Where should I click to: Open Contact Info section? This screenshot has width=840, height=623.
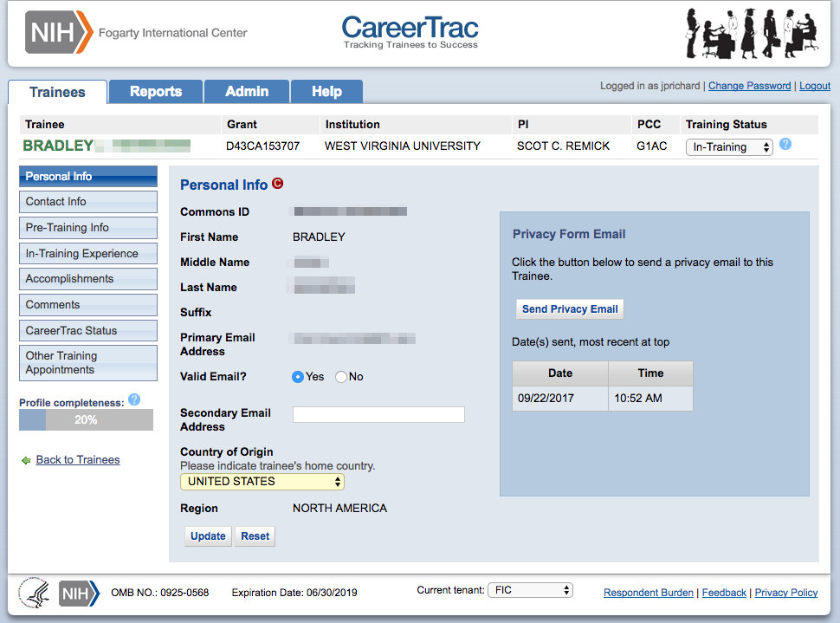pos(88,202)
